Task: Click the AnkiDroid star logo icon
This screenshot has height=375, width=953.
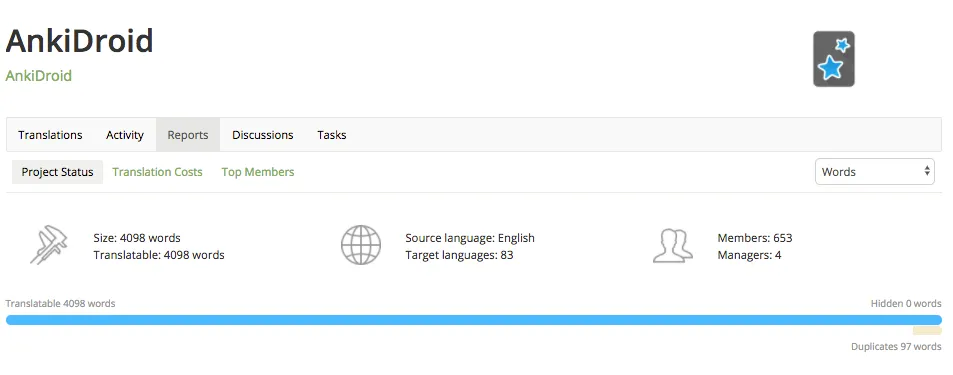Action: coord(834,59)
